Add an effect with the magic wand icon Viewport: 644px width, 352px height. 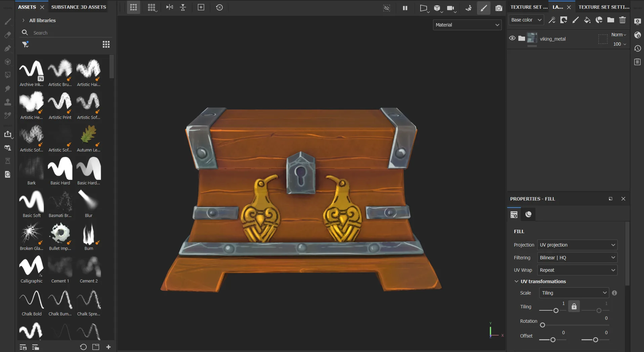click(x=552, y=20)
